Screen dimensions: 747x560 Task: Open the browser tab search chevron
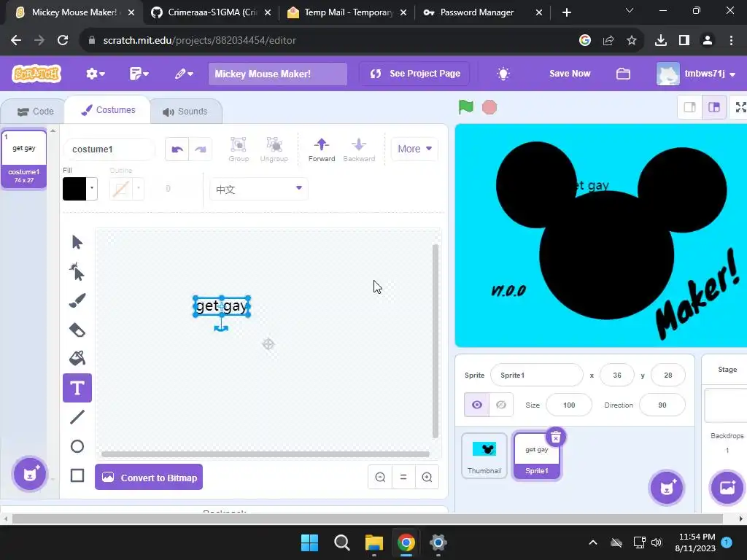click(630, 10)
